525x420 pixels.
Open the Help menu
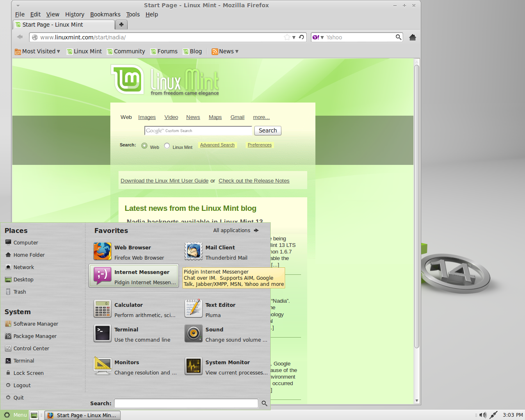tap(152, 14)
